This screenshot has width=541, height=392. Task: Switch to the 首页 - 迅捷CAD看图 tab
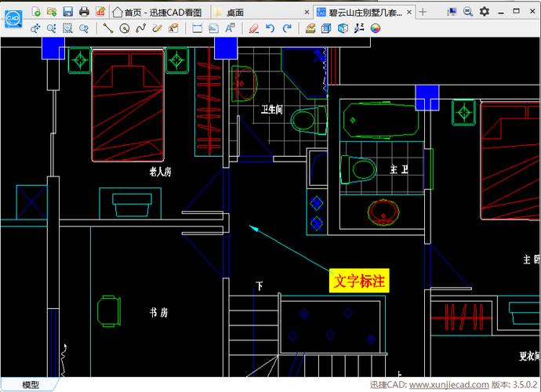click(x=157, y=12)
